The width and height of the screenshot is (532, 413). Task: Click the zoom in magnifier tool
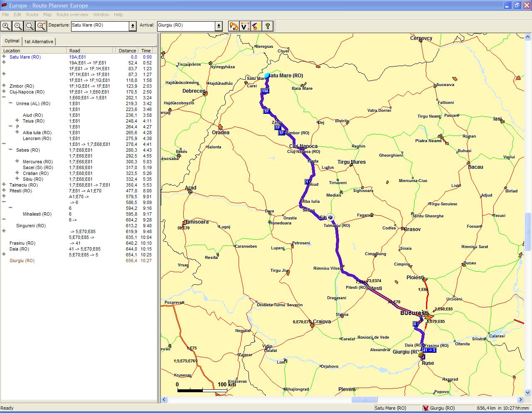[6, 26]
